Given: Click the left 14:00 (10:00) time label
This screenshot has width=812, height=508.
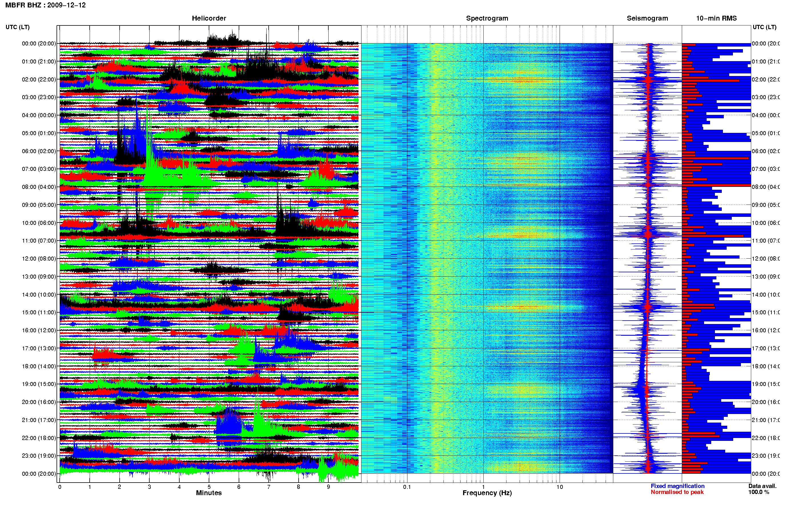Looking at the screenshot, I should tap(39, 295).
